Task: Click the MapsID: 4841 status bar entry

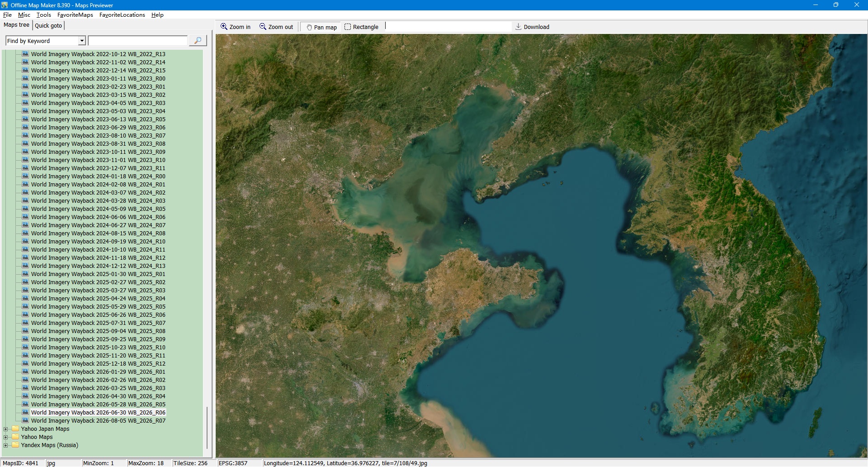Action: pos(22,463)
